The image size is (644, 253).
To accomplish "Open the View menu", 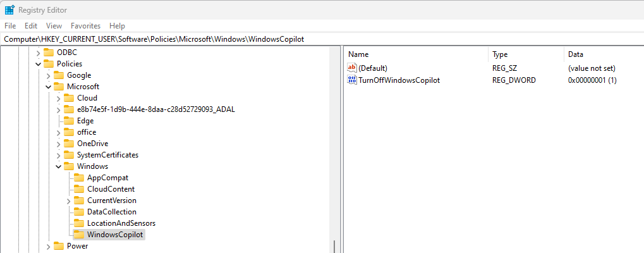I will click(54, 26).
